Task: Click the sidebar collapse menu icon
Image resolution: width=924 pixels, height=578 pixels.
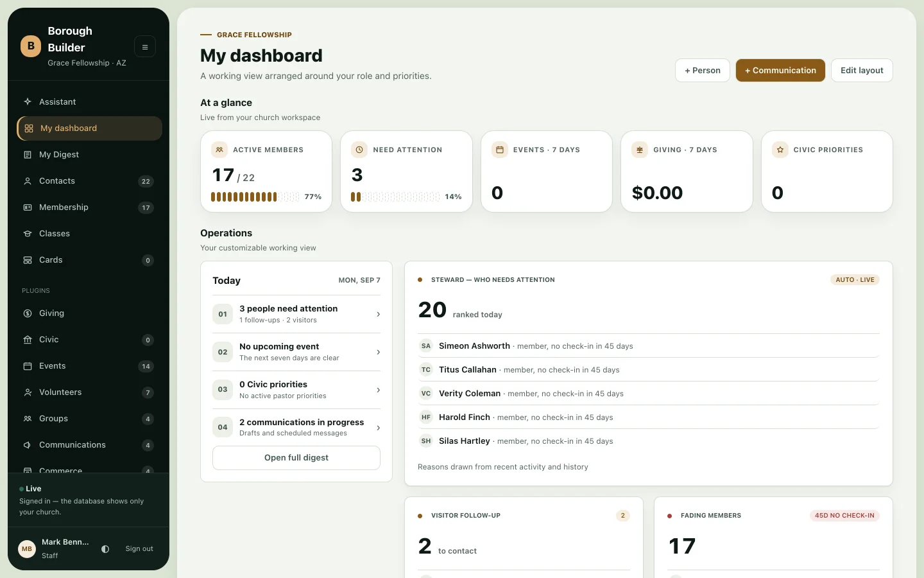Action: pyautogui.click(x=145, y=47)
